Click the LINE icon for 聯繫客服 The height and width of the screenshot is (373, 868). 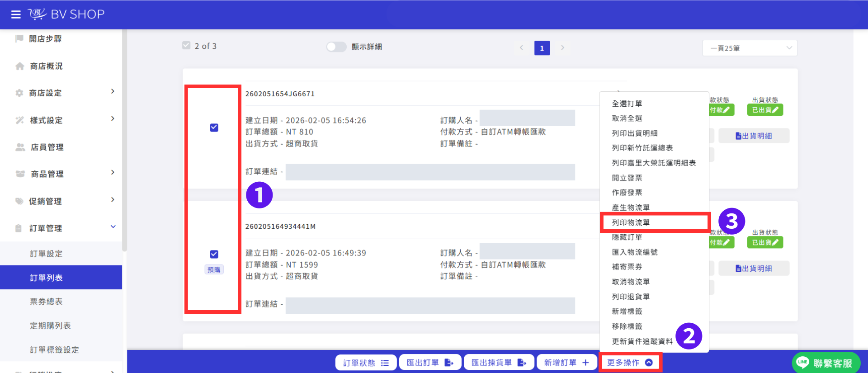(803, 362)
